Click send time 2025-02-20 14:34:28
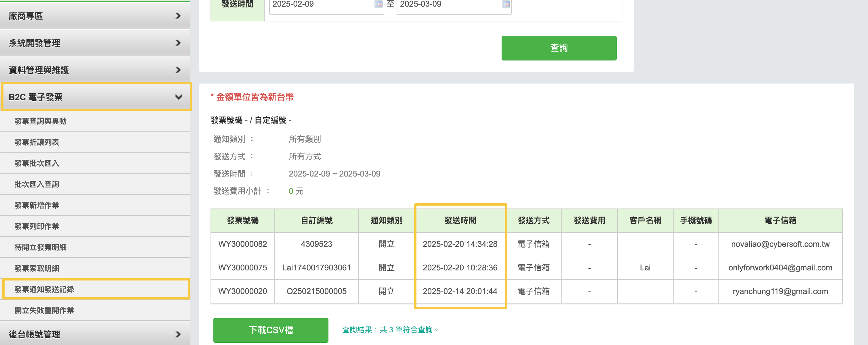The width and height of the screenshot is (868, 345). 460,244
